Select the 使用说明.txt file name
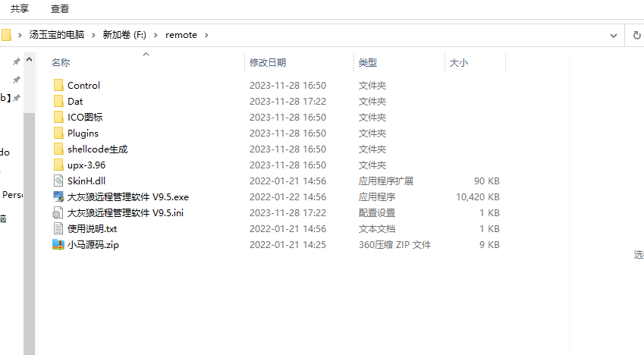 [92, 229]
